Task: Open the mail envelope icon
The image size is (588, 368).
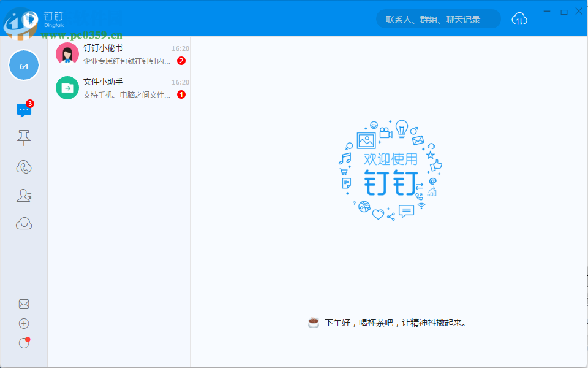Action: pyautogui.click(x=24, y=304)
